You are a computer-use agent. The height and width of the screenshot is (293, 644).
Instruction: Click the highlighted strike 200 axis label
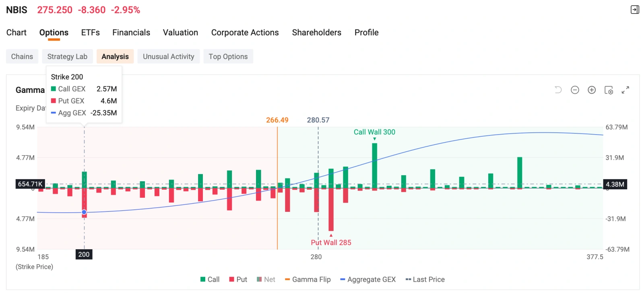click(84, 254)
